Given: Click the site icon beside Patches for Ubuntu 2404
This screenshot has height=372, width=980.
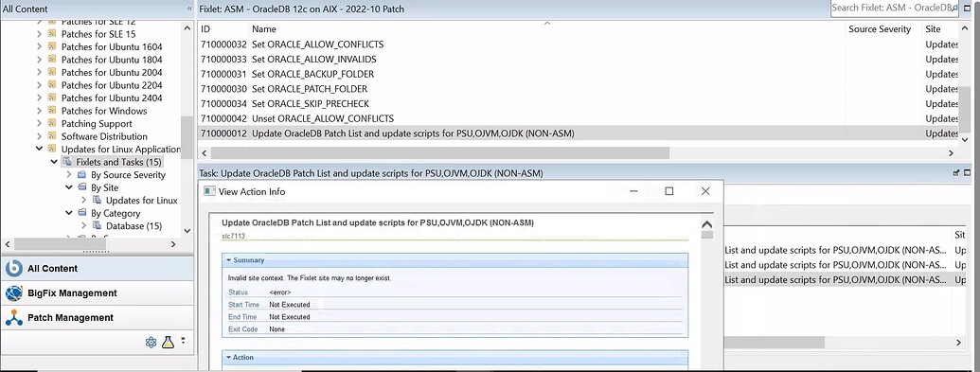Looking at the screenshot, I should point(52,98).
